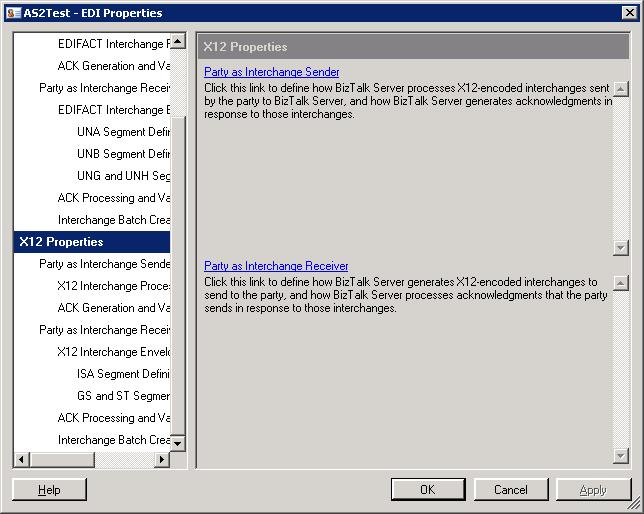Select topmost EDIFACT Interchange tree item
This screenshot has height=514, width=644.
(114, 44)
